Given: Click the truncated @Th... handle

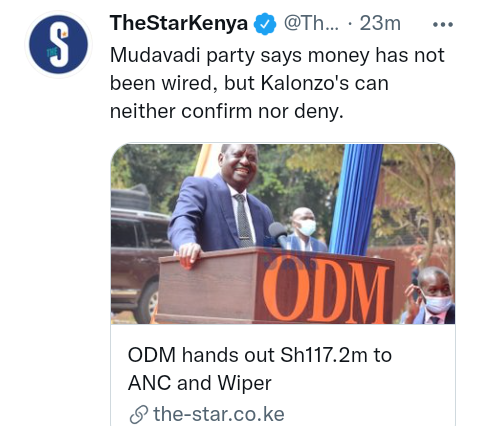Looking at the screenshot, I should (311, 24).
